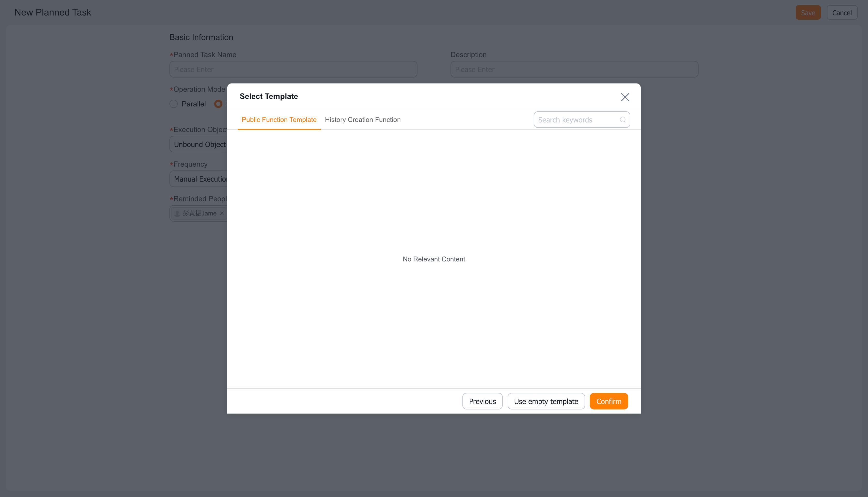Viewport: 868px width, 497px height.
Task: Open the Execution Object dropdown
Action: 199,144
